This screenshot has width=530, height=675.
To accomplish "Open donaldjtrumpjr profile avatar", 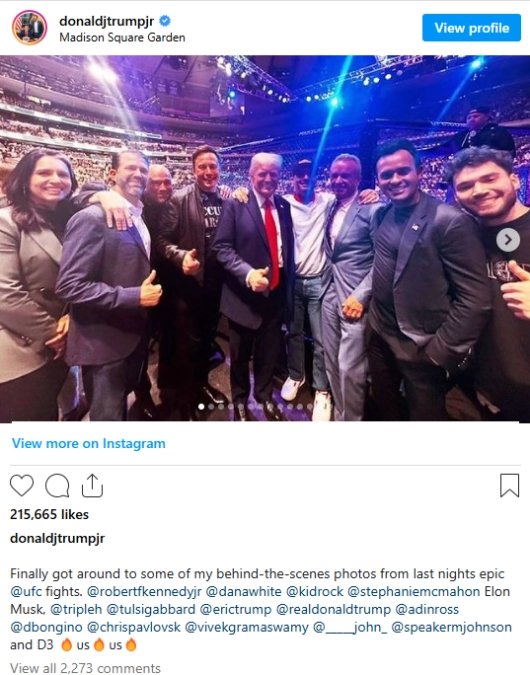I will (29, 28).
